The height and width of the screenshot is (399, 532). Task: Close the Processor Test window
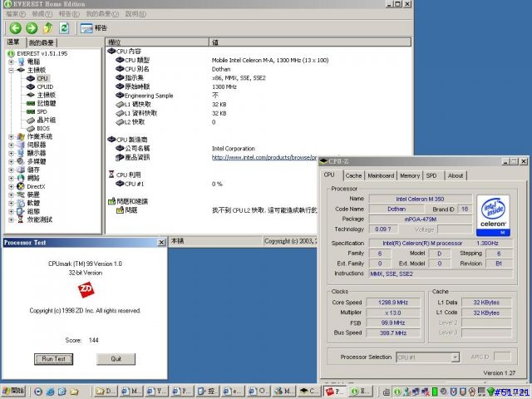click(162, 242)
